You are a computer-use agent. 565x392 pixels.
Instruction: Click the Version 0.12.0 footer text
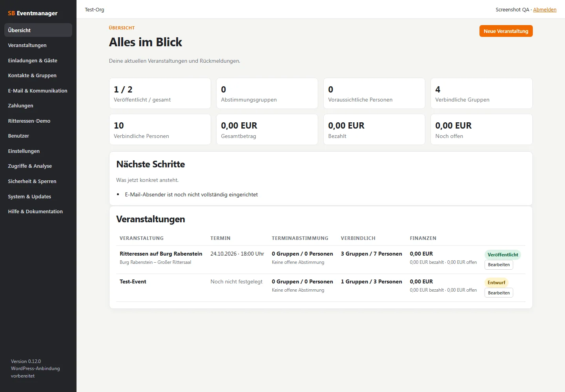pyautogui.click(x=26, y=361)
